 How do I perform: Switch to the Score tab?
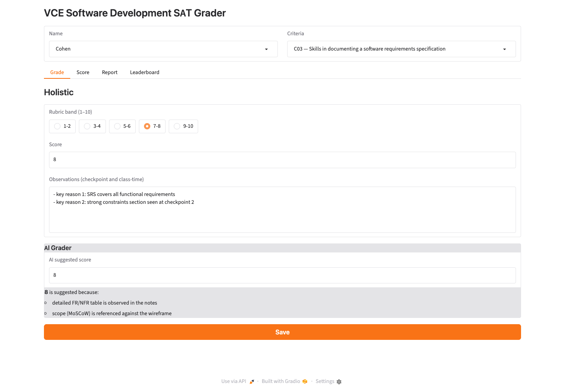(x=83, y=73)
